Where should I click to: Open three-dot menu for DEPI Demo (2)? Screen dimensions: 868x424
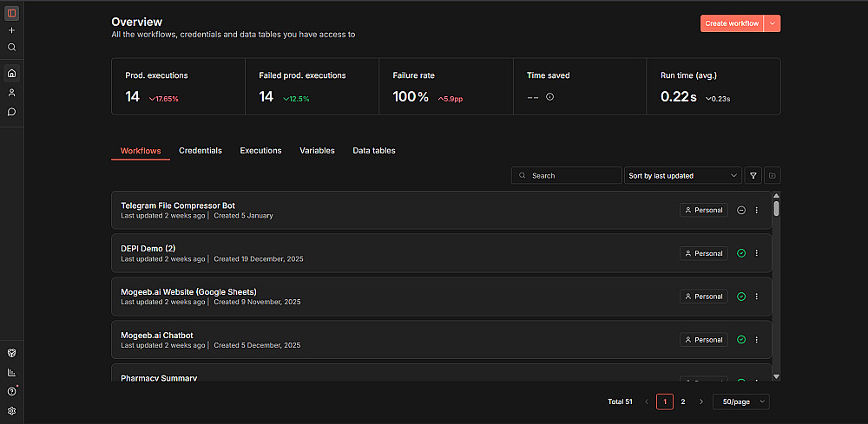[757, 253]
